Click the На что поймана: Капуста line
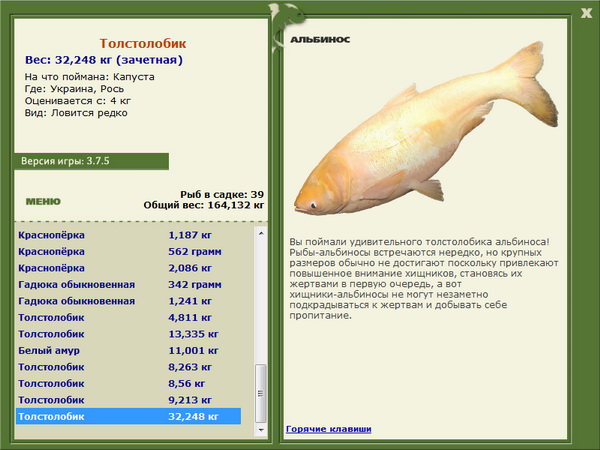The image size is (600, 450). (90, 77)
